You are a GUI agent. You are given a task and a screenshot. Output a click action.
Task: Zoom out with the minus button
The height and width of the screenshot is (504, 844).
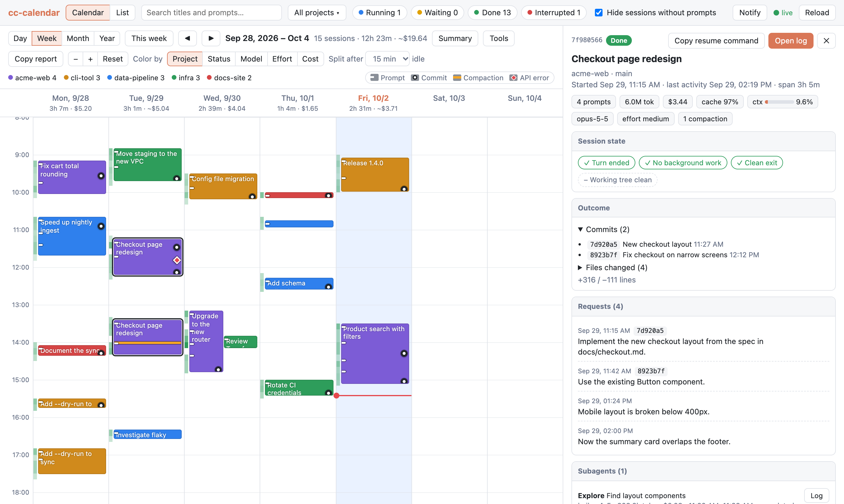pos(75,59)
